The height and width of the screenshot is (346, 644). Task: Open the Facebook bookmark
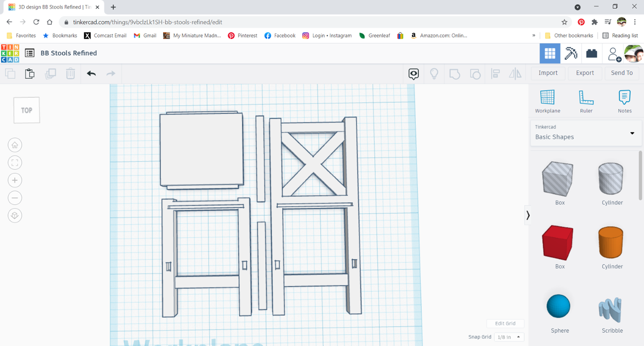(280, 36)
